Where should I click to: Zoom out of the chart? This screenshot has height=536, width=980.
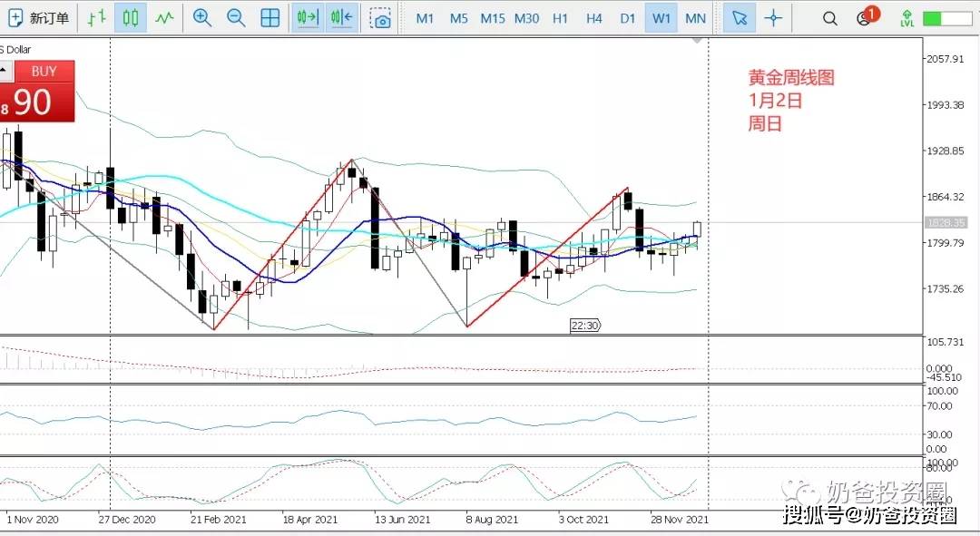[237, 17]
